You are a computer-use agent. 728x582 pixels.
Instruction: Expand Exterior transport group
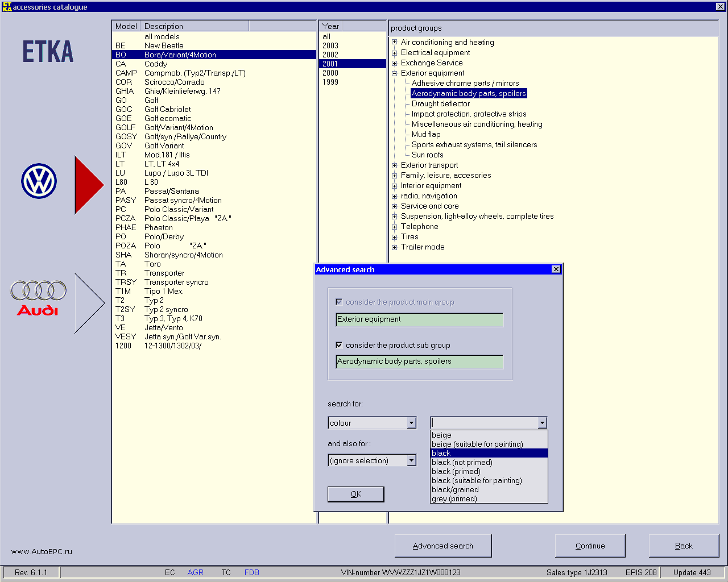pos(394,165)
